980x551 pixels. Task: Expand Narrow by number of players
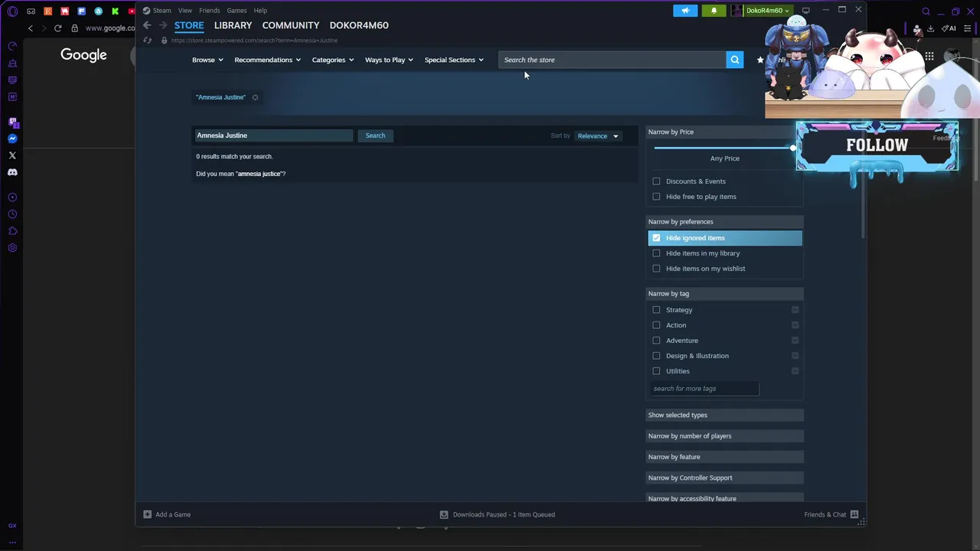point(724,436)
